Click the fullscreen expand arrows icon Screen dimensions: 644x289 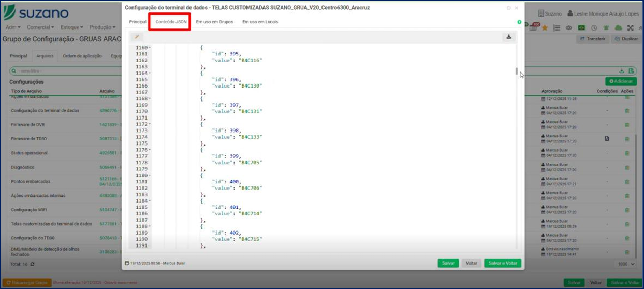630,28
